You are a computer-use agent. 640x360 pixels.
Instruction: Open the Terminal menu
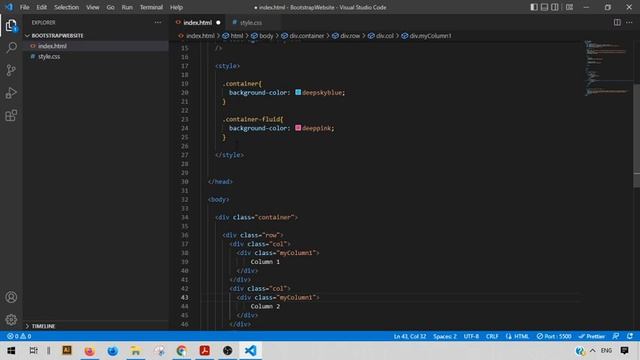point(151,7)
